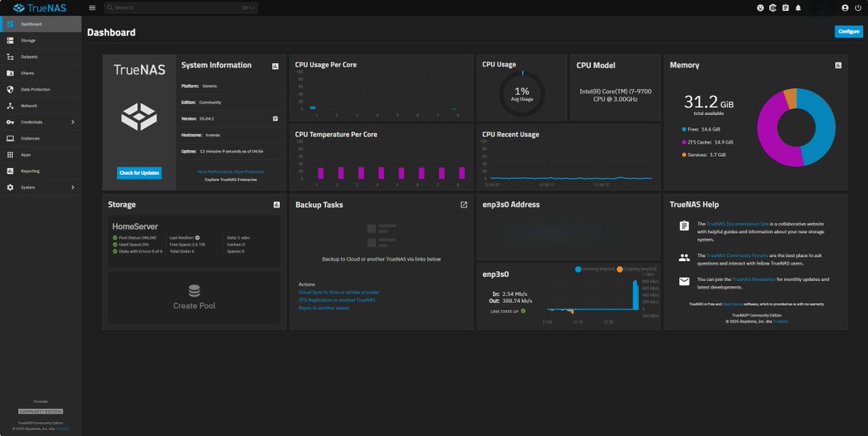The width and height of the screenshot is (868, 436).
Task: Click the COMMUNITY EDITION badge in sidebar
Action: pyautogui.click(x=41, y=411)
